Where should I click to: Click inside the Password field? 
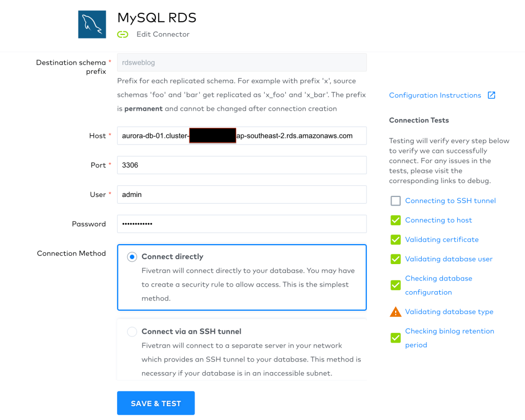click(241, 224)
